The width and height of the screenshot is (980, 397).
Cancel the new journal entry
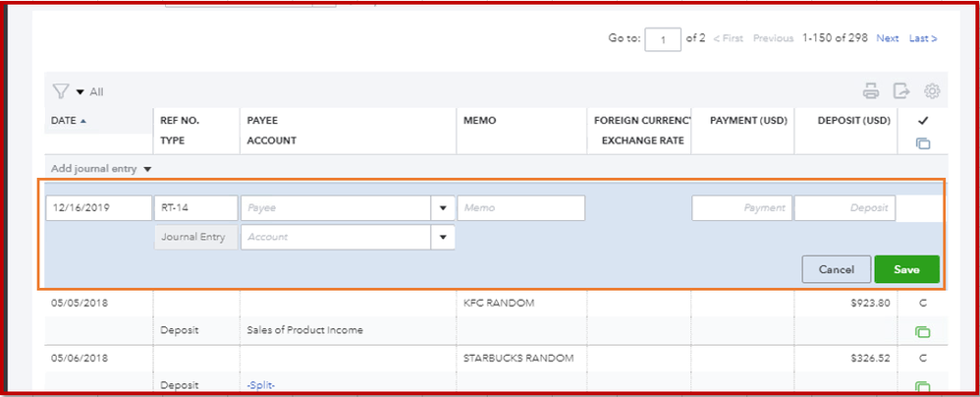[x=836, y=270]
